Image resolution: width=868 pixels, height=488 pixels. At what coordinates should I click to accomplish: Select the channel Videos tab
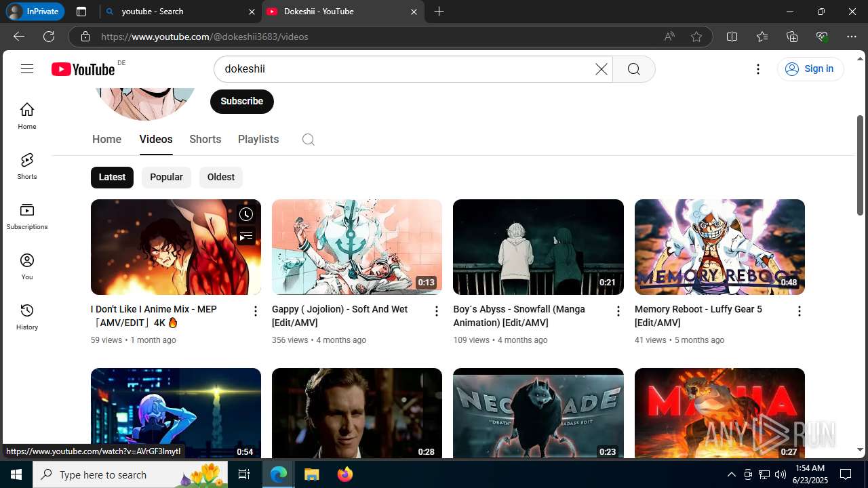[156, 139]
